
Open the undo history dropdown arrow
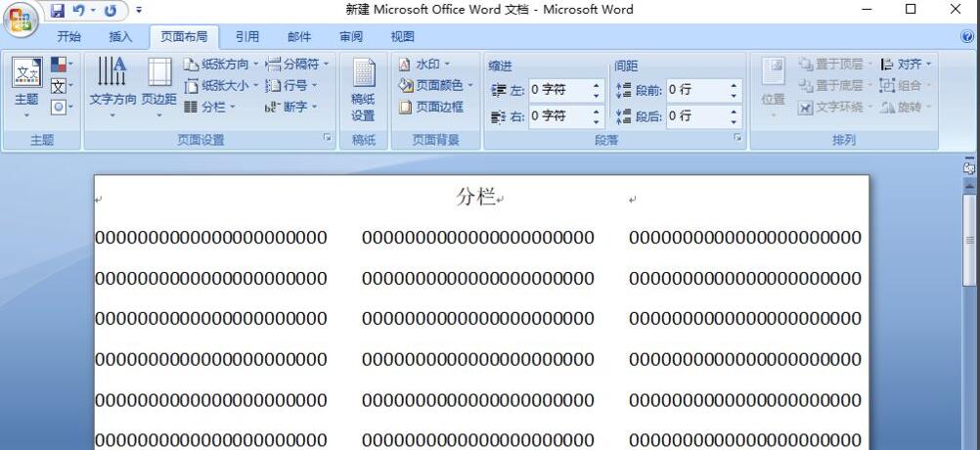(x=93, y=10)
